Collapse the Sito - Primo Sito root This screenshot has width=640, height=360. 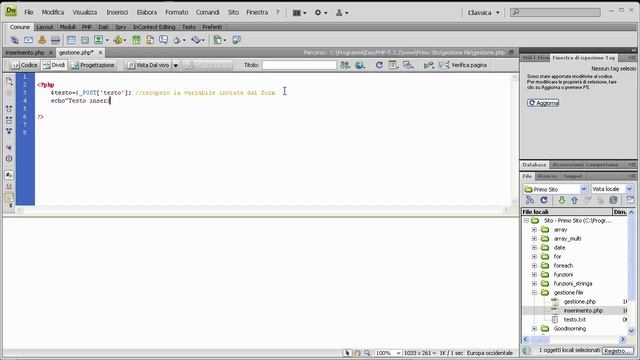pos(526,220)
